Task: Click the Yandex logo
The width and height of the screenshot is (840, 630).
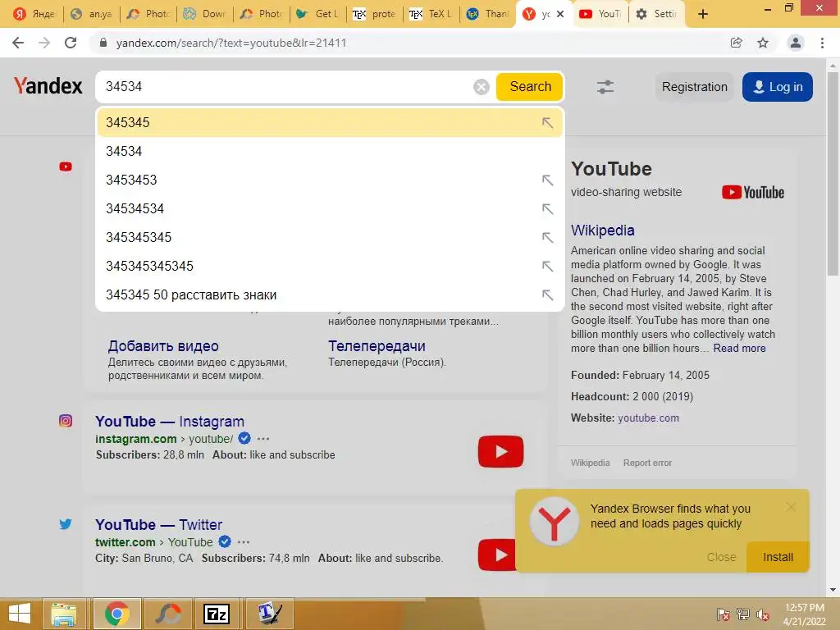Action: [48, 85]
